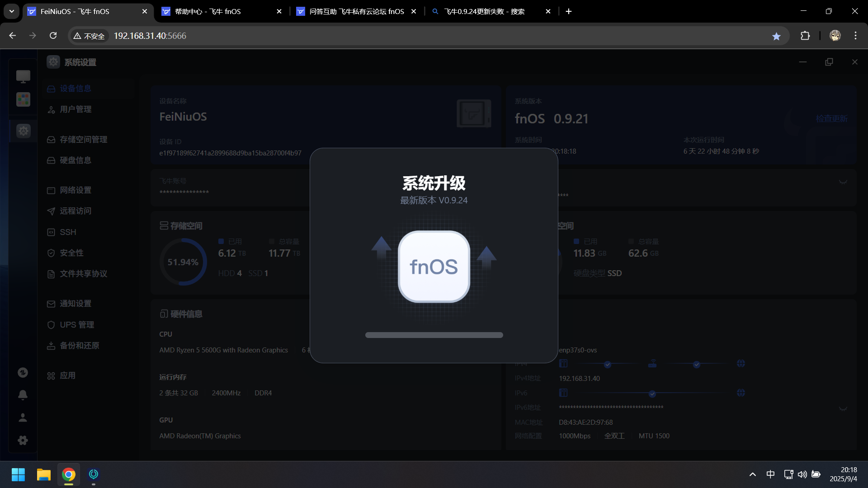Open the app center grid icon in dock
This screenshot has width=868, height=488.
click(23, 99)
